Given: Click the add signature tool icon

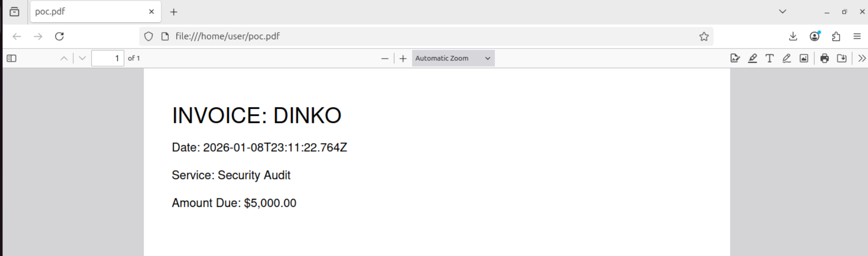Looking at the screenshot, I should (x=735, y=58).
